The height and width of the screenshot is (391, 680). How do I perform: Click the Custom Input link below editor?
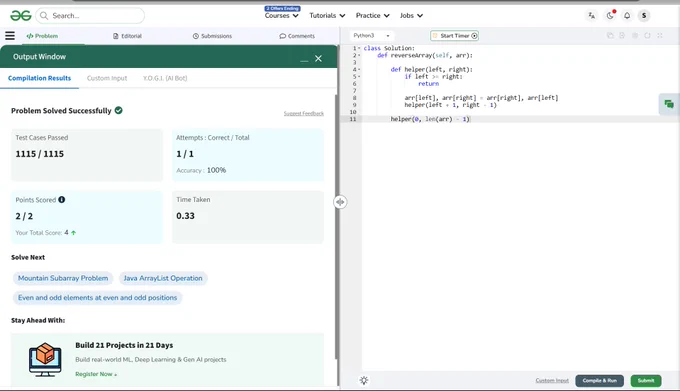coord(552,381)
